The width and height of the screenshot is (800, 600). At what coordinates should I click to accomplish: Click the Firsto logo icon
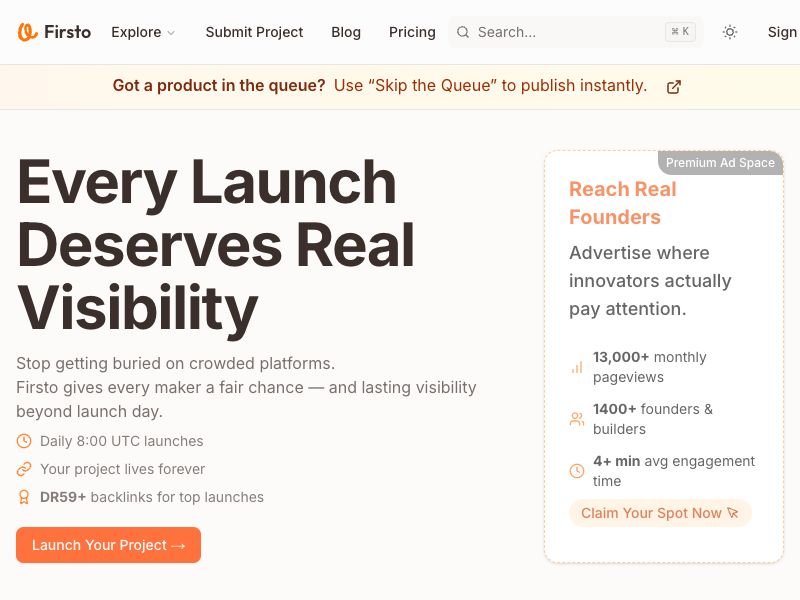pos(28,32)
